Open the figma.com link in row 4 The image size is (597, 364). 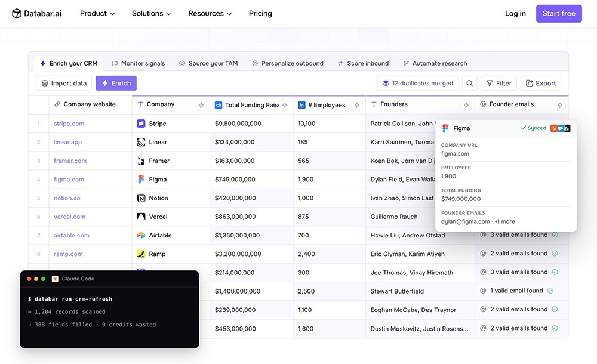point(69,180)
